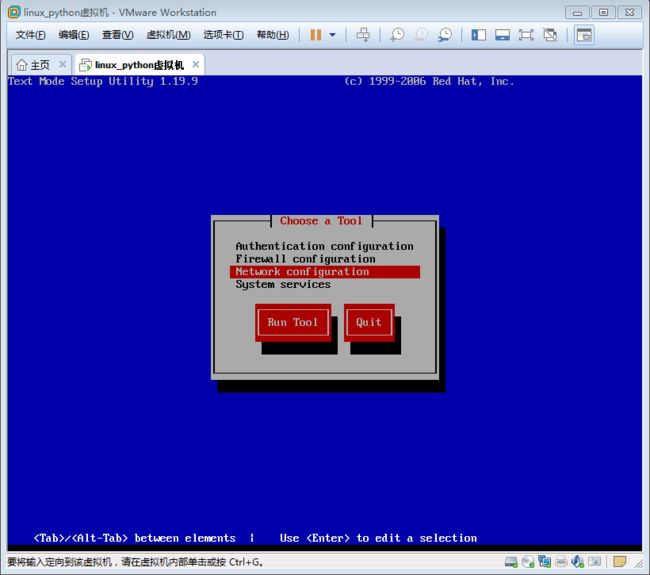Close the VMware Workstation window

(x=630, y=12)
